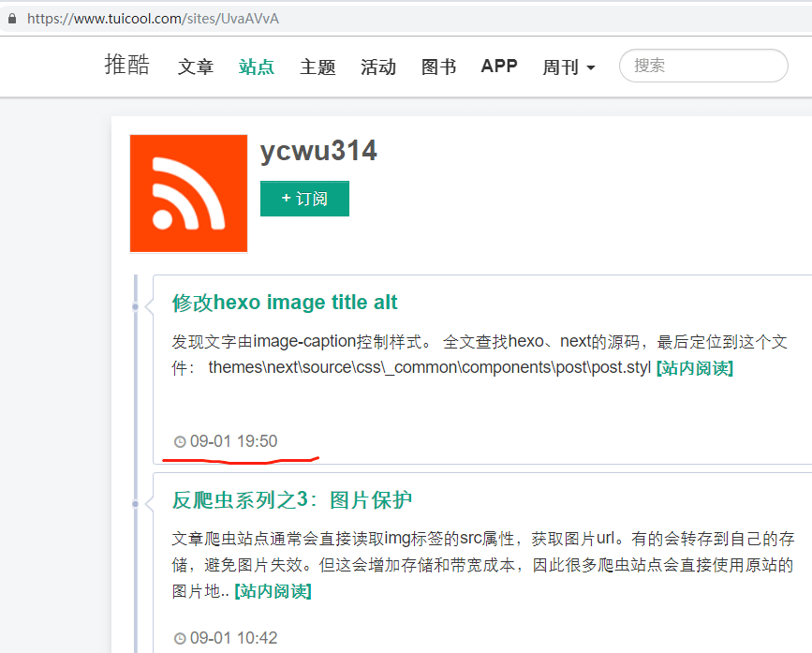Click the ycwu314 site heading
This screenshot has width=812, height=653.
click(x=318, y=152)
